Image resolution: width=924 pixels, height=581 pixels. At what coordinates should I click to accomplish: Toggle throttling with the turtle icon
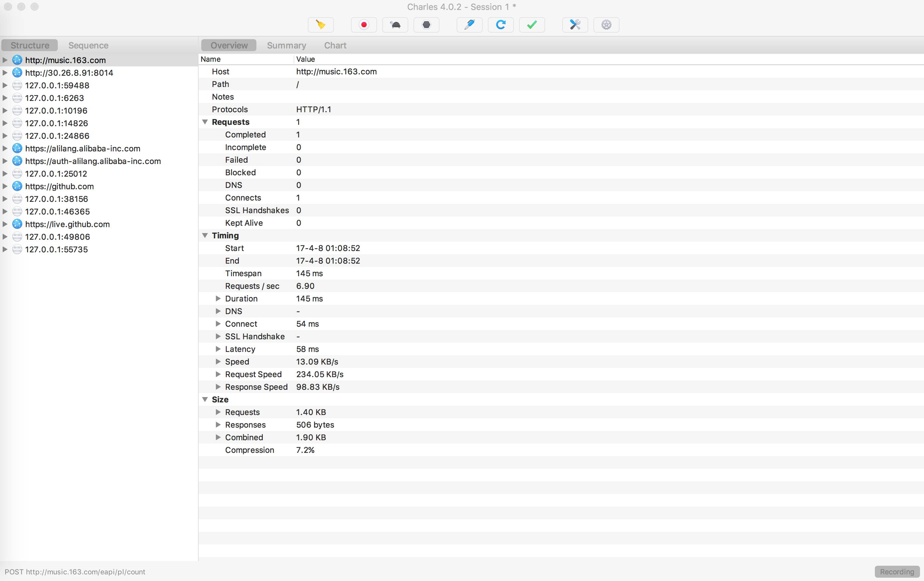click(x=395, y=25)
